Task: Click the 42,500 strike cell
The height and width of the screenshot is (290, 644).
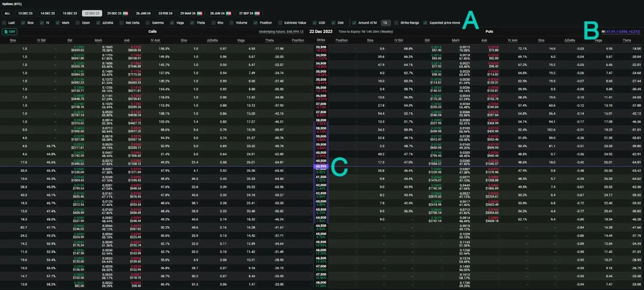Action: pyautogui.click(x=321, y=195)
